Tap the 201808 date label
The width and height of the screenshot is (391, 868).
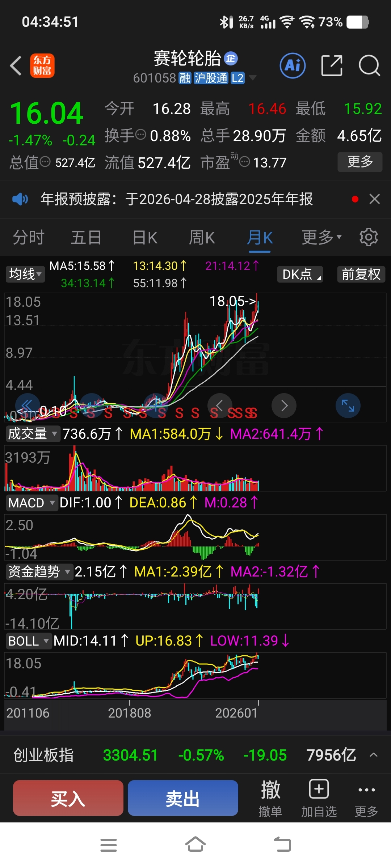[129, 713]
